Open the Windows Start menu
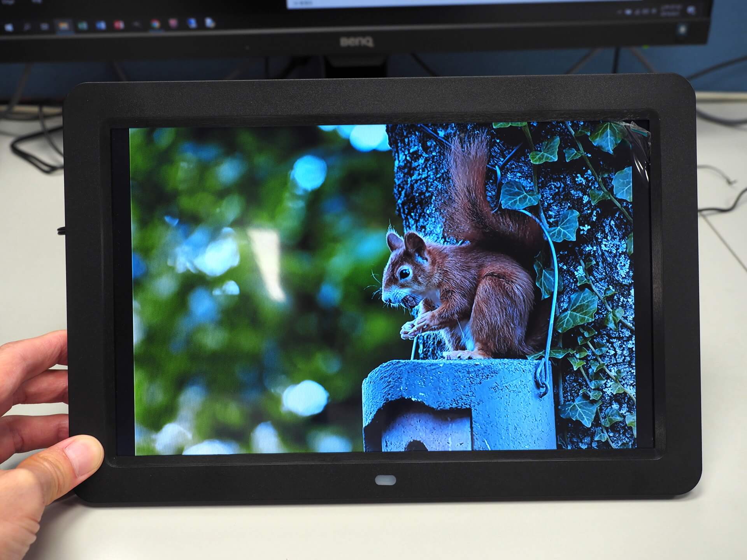Image resolution: width=747 pixels, height=560 pixels. point(9,27)
